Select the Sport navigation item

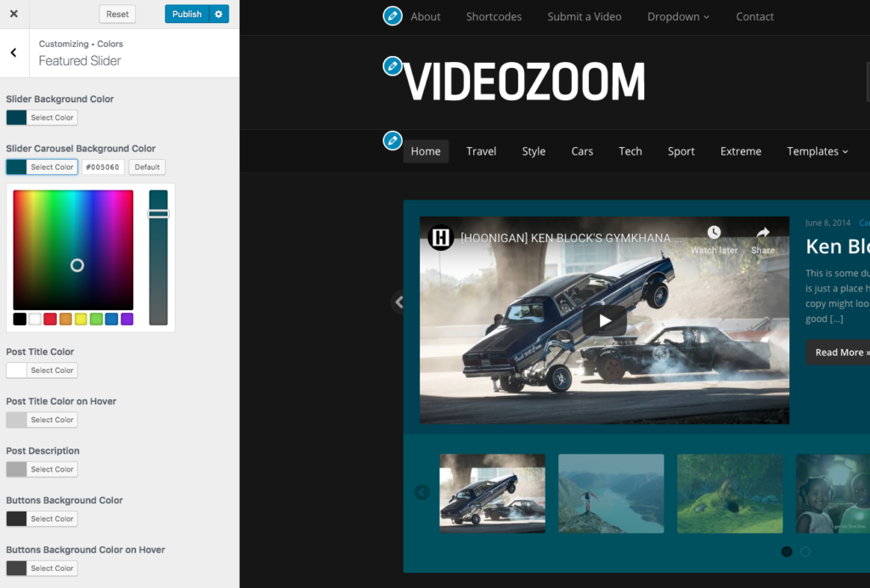point(681,151)
